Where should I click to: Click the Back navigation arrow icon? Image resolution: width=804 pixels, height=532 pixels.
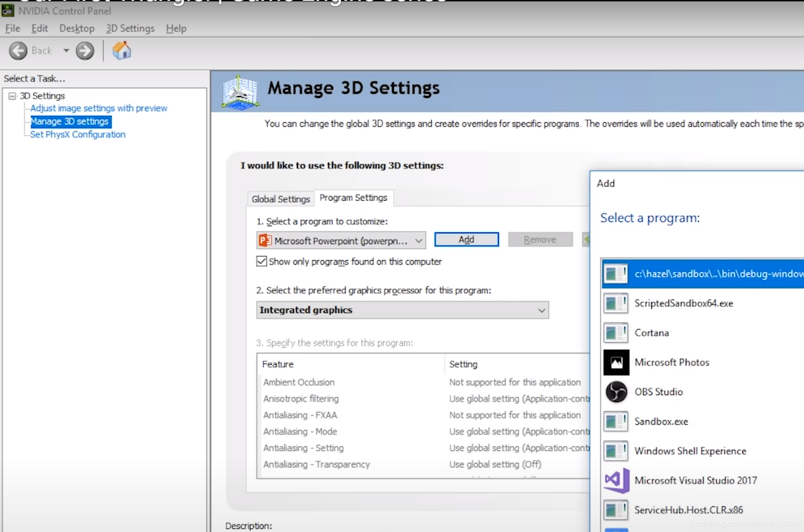pos(18,51)
